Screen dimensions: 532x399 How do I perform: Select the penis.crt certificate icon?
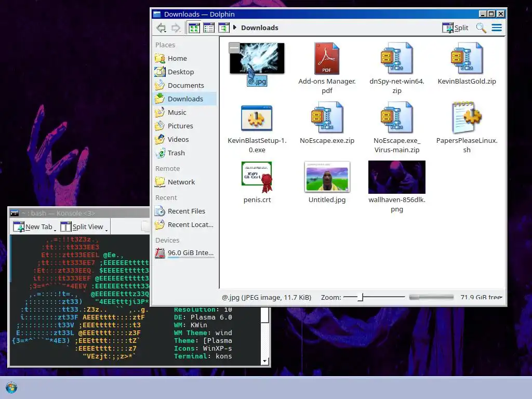(257, 177)
